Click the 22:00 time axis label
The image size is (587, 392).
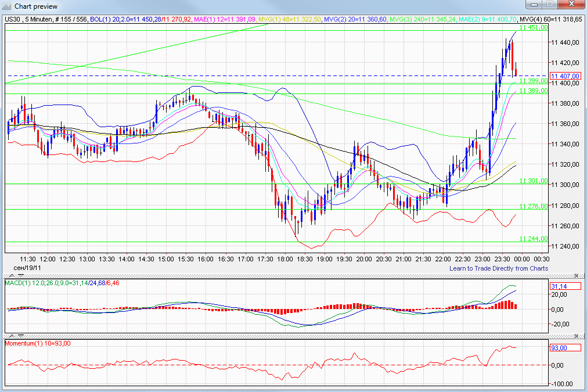click(x=443, y=259)
